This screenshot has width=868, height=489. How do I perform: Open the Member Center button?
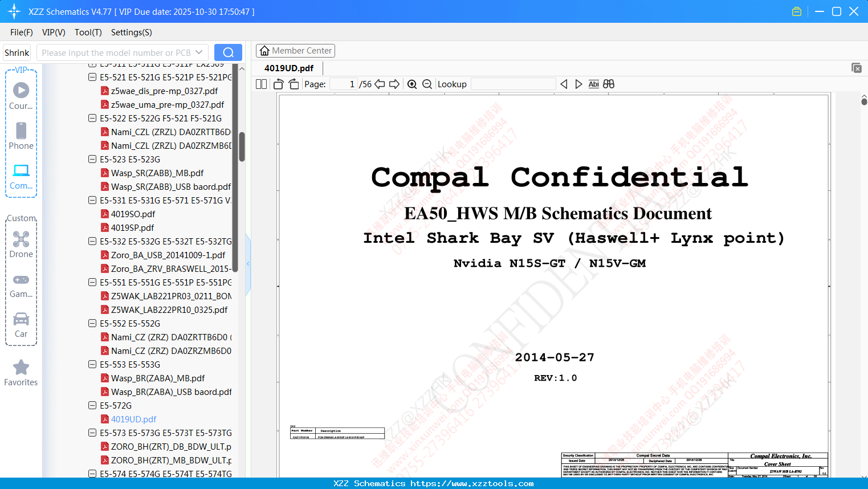tap(295, 51)
